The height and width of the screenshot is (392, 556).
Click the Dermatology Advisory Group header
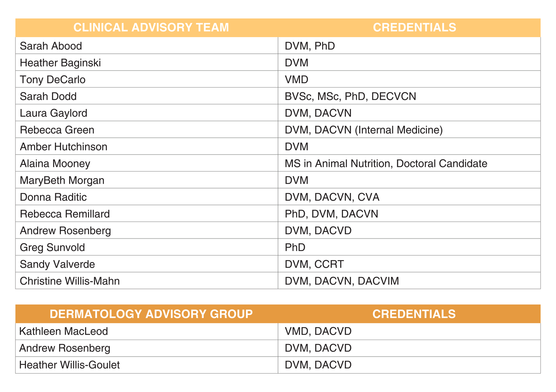(x=151, y=314)
